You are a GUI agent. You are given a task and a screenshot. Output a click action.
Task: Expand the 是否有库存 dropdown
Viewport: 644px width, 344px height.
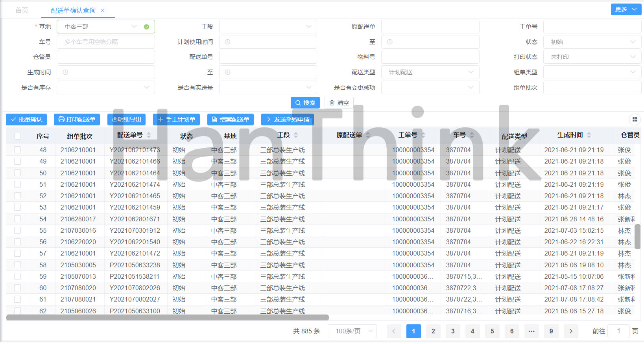point(105,88)
